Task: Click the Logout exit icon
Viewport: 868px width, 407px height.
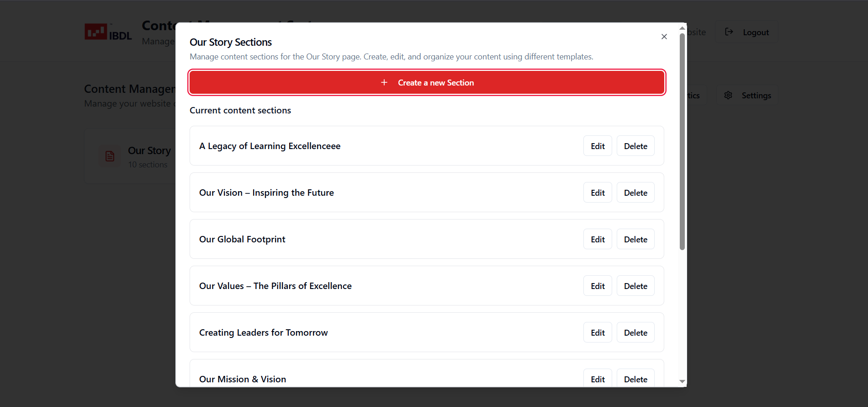Action: pyautogui.click(x=729, y=32)
